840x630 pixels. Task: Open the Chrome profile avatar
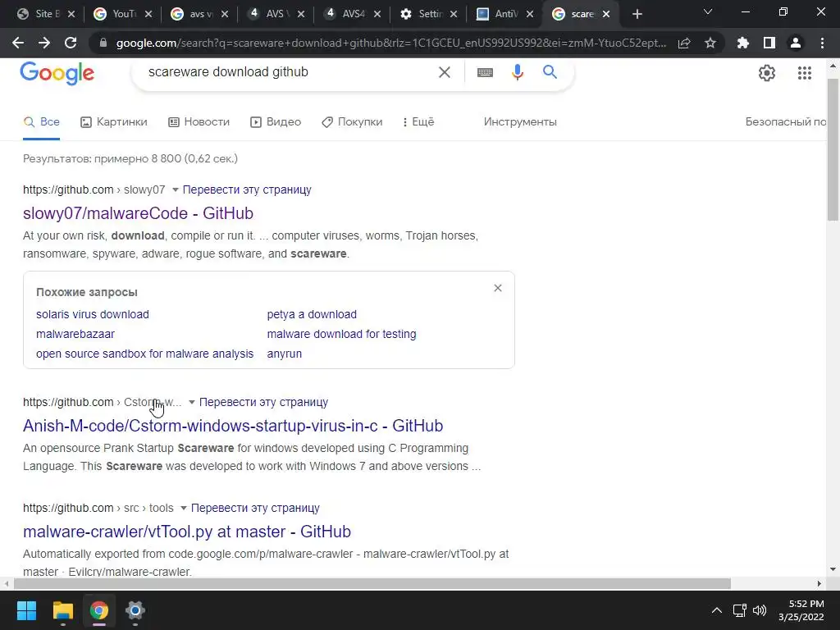[796, 43]
